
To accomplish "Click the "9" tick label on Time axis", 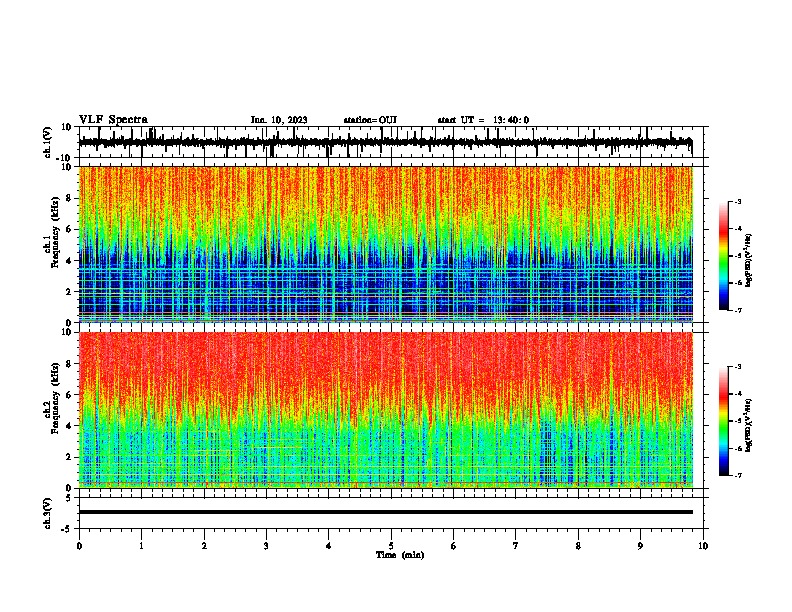I will (640, 546).
